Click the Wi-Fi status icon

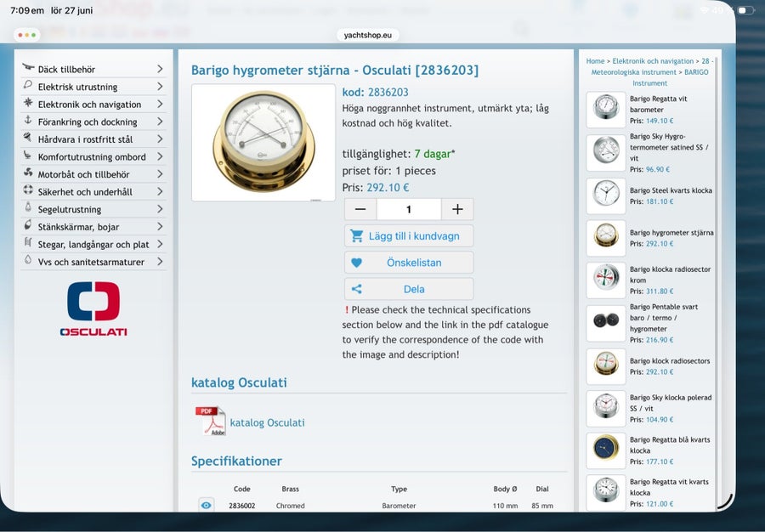(704, 10)
